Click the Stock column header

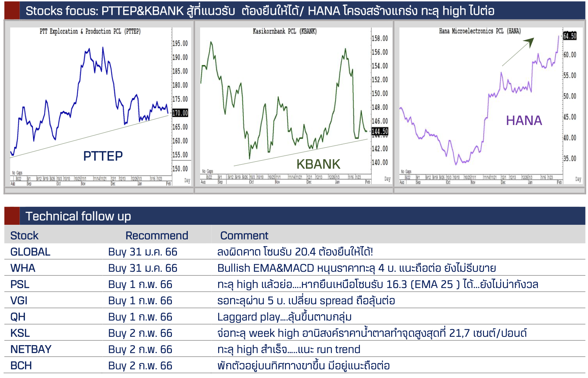point(24,236)
